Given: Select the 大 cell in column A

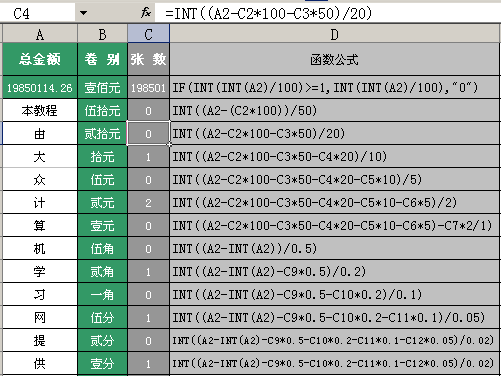Looking at the screenshot, I should tap(40, 156).
